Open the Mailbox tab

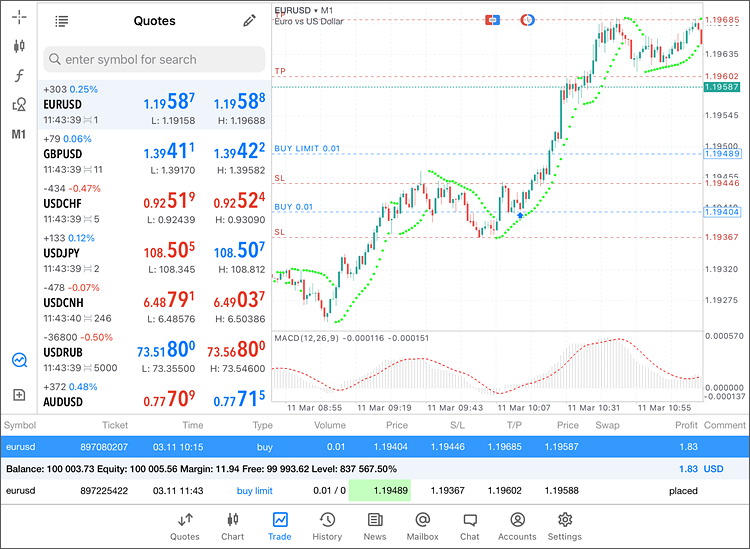pos(422,526)
